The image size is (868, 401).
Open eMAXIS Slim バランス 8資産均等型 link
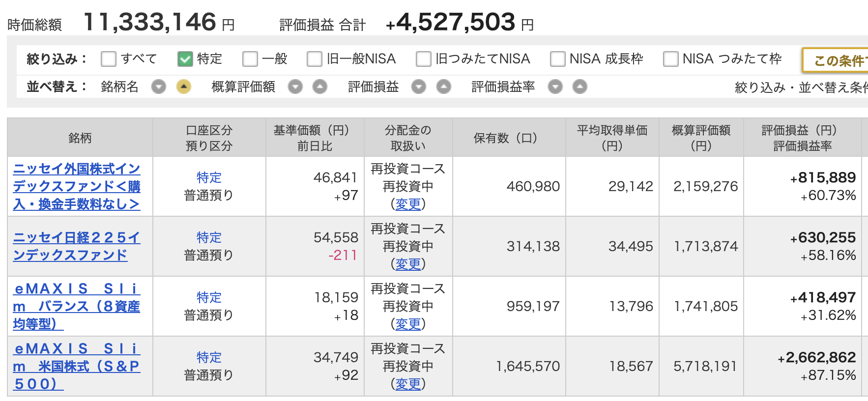[77, 306]
